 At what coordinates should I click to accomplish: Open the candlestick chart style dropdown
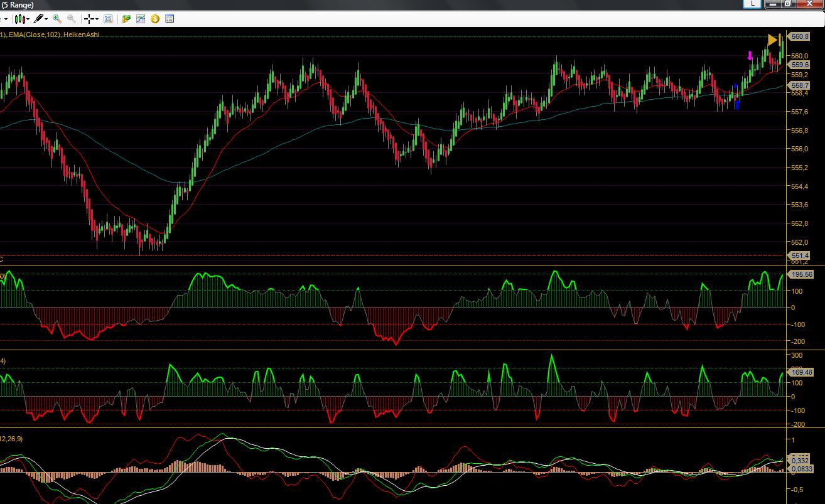[x=22, y=19]
